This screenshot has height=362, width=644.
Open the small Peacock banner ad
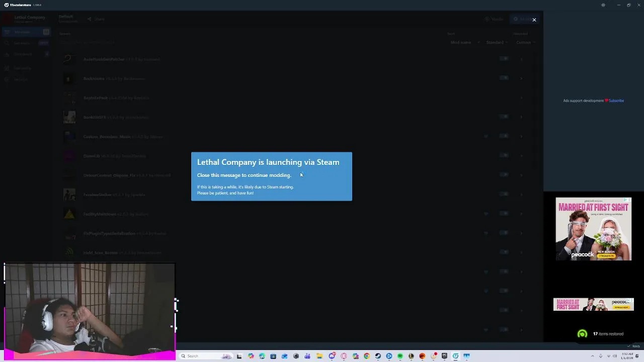(593, 304)
